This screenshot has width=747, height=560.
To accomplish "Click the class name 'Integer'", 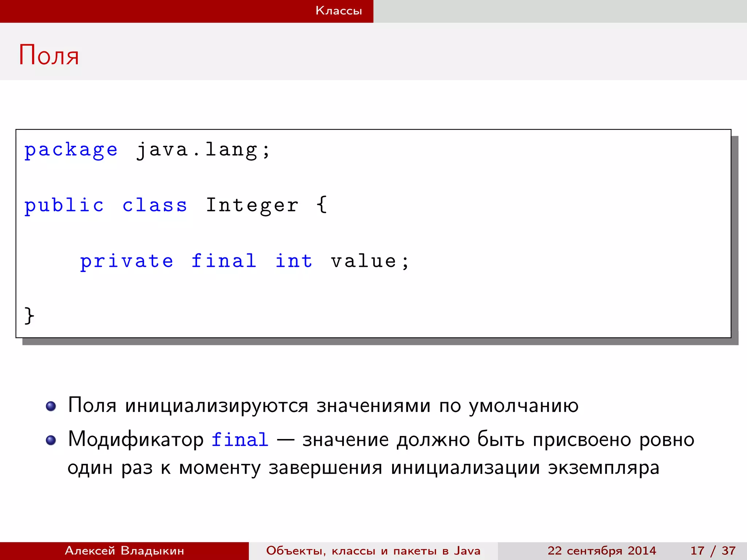I will [x=252, y=206].
